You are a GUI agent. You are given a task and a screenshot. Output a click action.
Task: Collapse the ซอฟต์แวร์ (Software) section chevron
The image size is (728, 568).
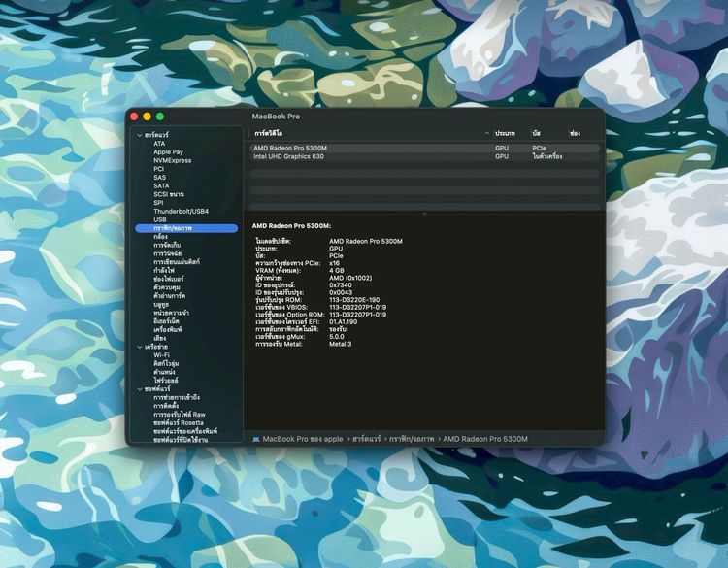point(139,389)
